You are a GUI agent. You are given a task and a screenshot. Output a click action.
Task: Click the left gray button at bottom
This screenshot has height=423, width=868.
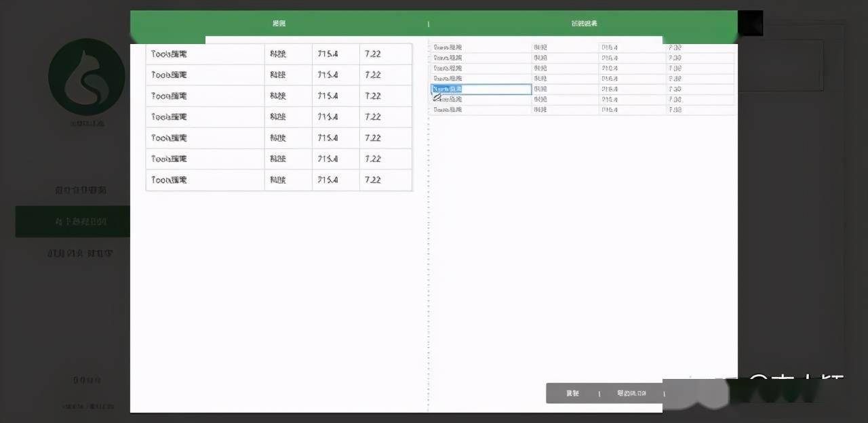click(x=572, y=393)
